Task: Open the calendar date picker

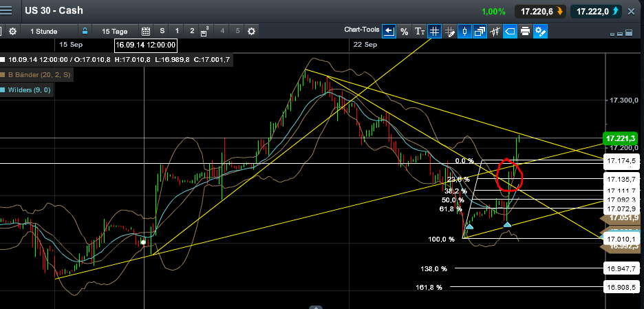Action: tap(146, 31)
